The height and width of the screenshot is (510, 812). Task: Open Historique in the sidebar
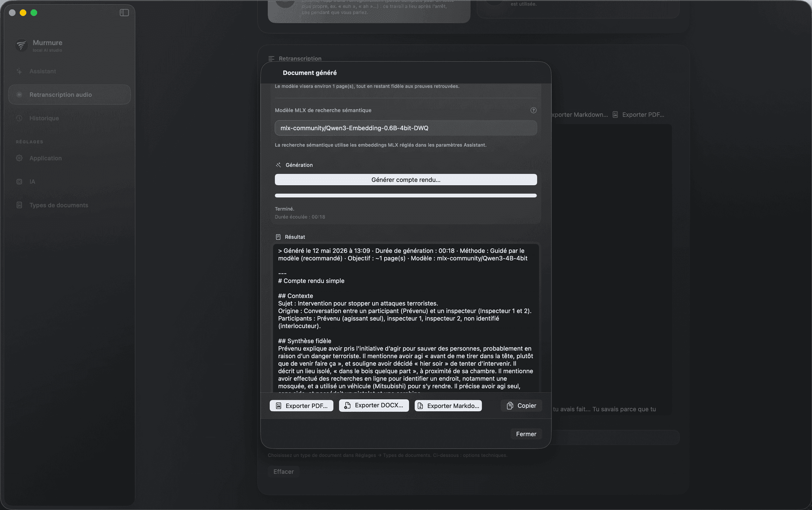pyautogui.click(x=70, y=118)
